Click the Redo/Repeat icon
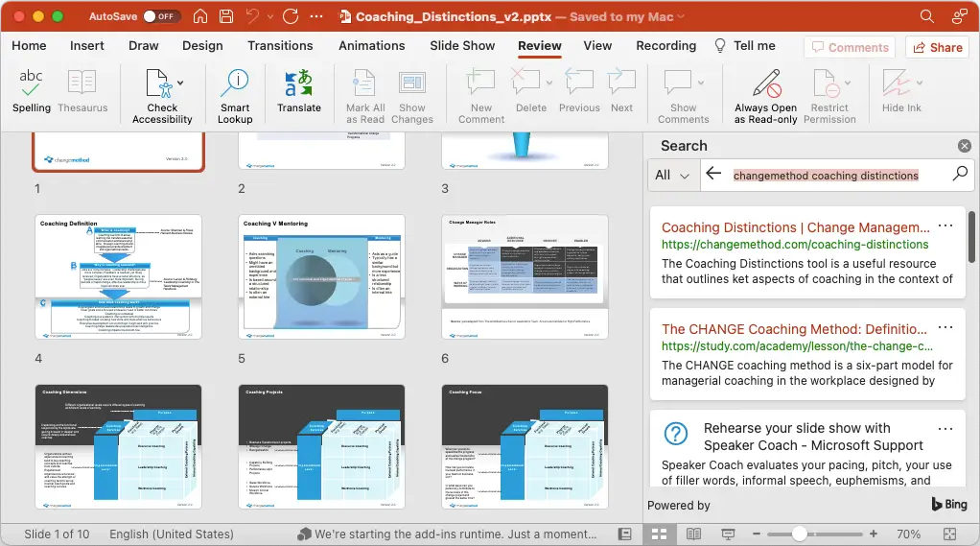This screenshot has width=980, height=546. coord(291,16)
